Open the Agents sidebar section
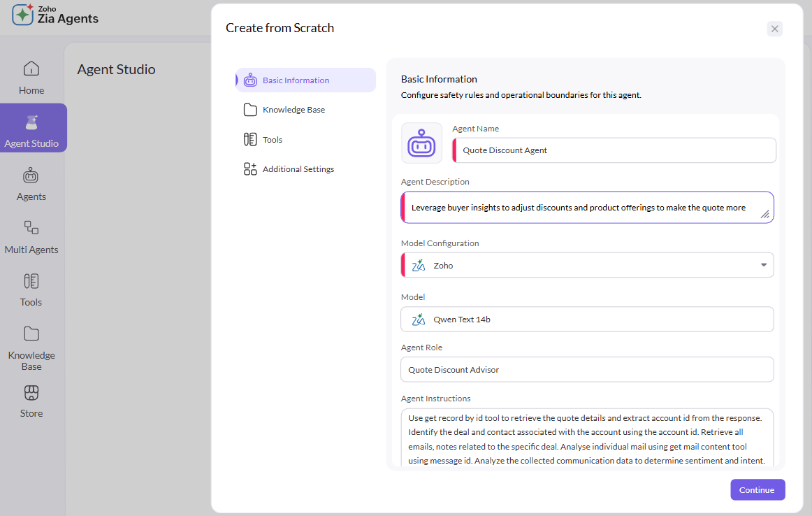 [31, 184]
